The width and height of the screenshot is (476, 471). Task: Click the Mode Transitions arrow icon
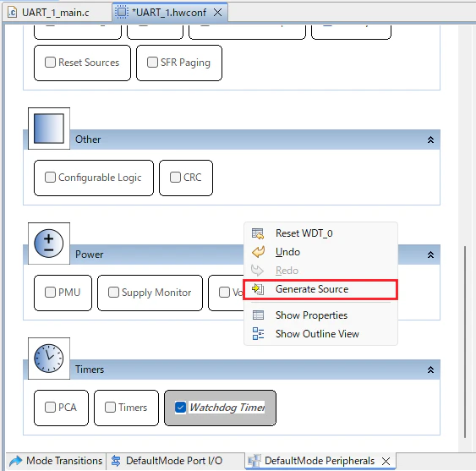coord(16,461)
